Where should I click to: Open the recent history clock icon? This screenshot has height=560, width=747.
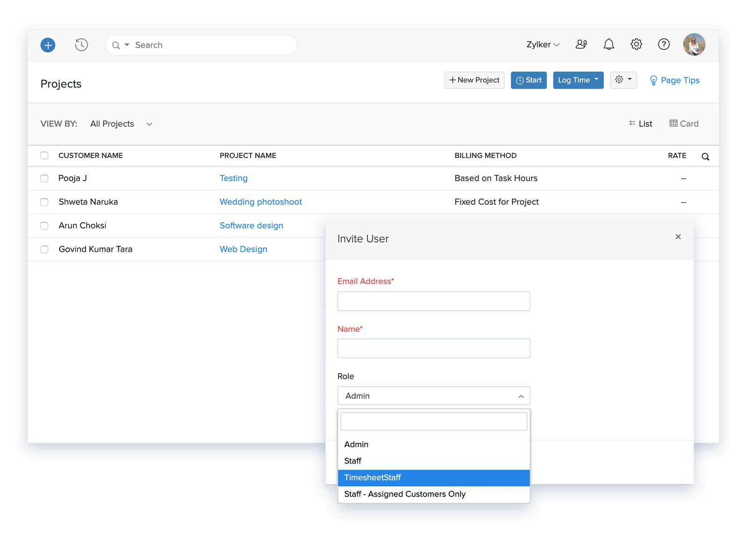coord(81,45)
